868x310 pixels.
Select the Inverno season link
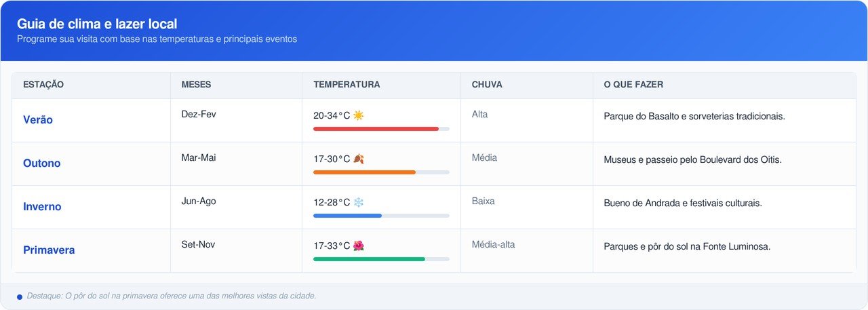tap(42, 207)
